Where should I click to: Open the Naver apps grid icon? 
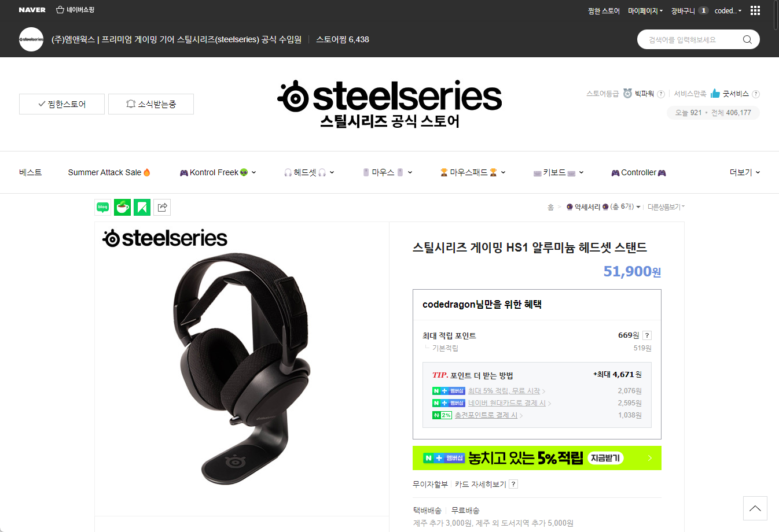point(755,10)
